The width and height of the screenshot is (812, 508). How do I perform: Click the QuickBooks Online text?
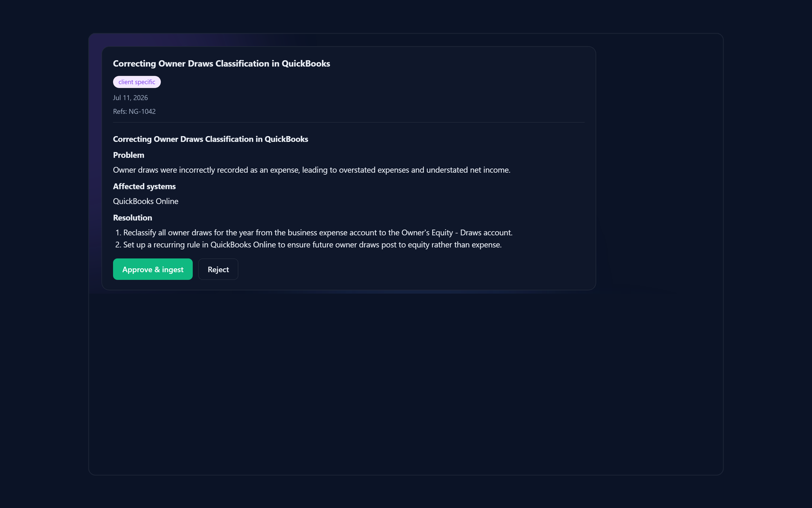[146, 201]
